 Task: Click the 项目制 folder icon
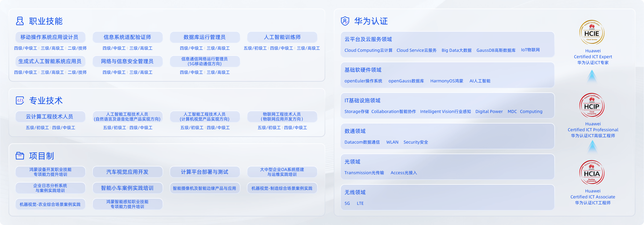tap(20, 156)
